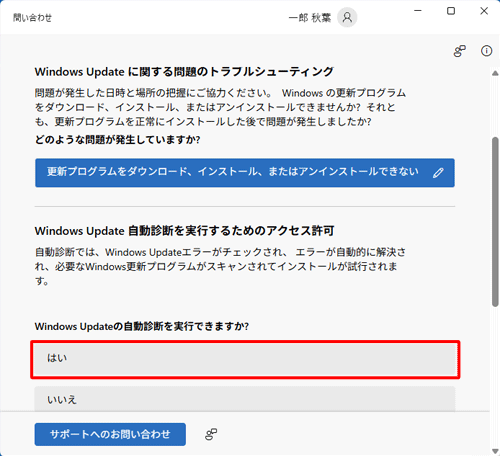The image size is (500, 456).
Task: Click the window title 問い合わせ
Action: coord(32,18)
